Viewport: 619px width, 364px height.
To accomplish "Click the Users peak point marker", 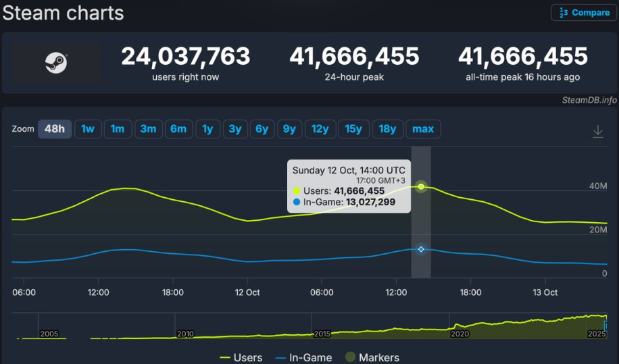I will (x=421, y=186).
